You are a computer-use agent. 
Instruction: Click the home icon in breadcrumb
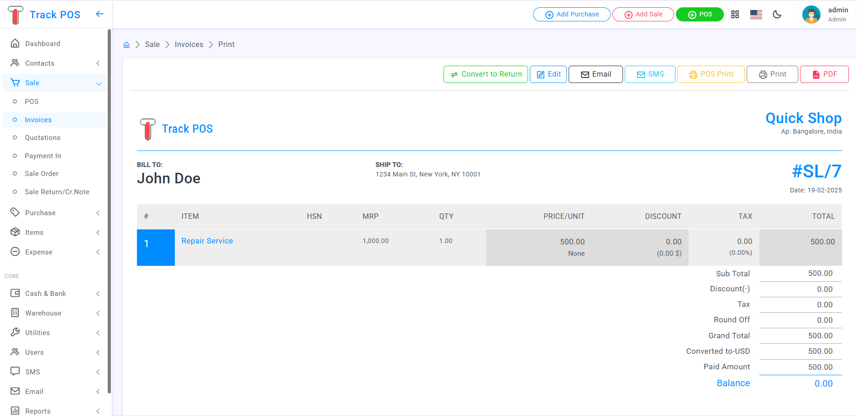[x=126, y=45]
